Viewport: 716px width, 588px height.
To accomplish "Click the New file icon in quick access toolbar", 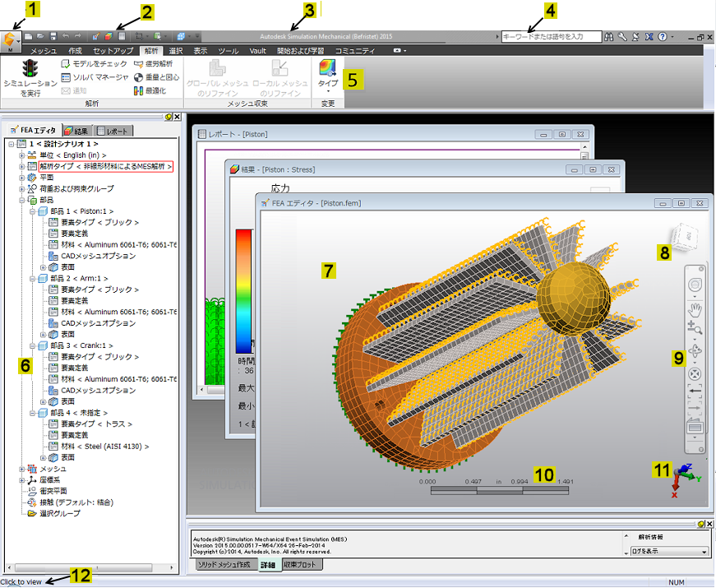I will pos(28,36).
